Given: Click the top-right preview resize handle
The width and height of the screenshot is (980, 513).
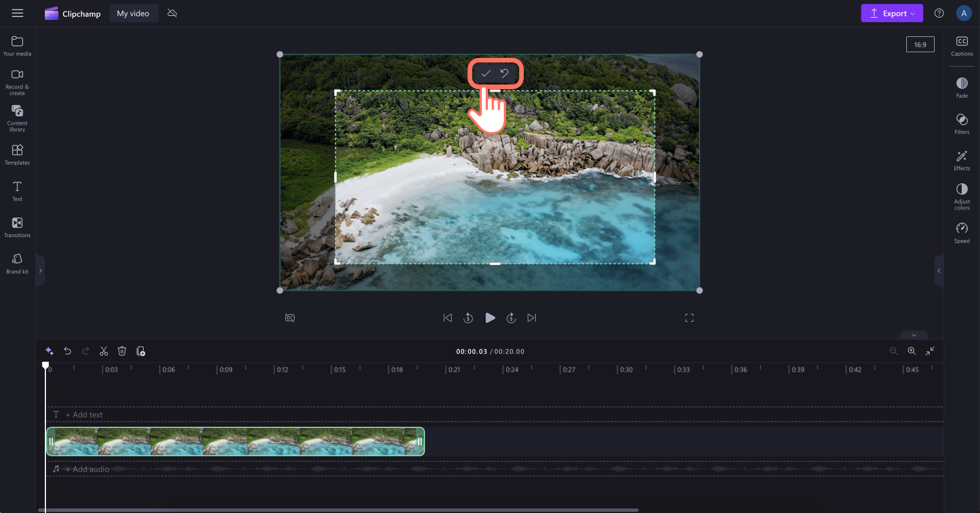Looking at the screenshot, I should [x=699, y=54].
